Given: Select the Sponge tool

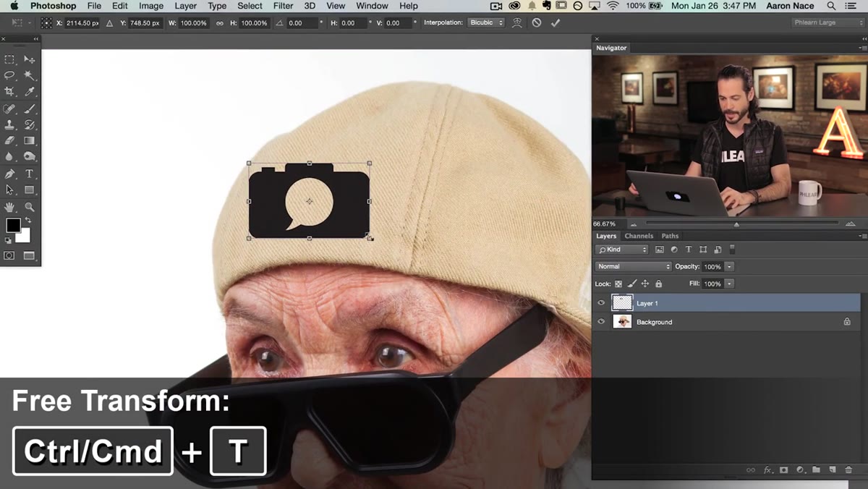Looking at the screenshot, I should (29, 156).
